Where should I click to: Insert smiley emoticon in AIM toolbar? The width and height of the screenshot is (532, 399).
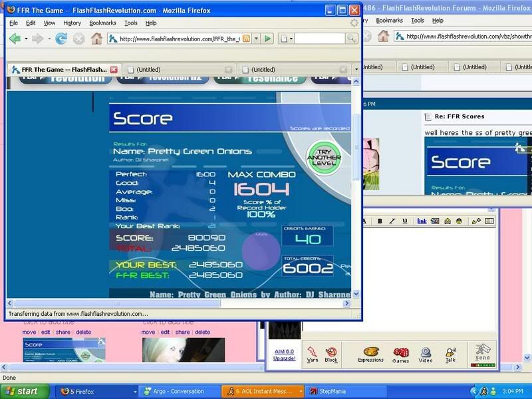click(x=459, y=221)
